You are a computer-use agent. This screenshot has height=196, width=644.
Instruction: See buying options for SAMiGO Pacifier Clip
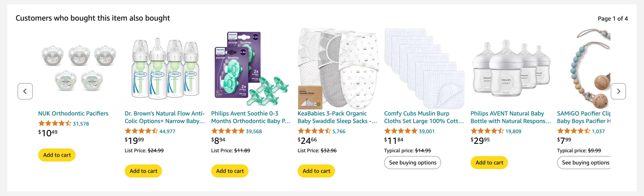click(x=584, y=162)
